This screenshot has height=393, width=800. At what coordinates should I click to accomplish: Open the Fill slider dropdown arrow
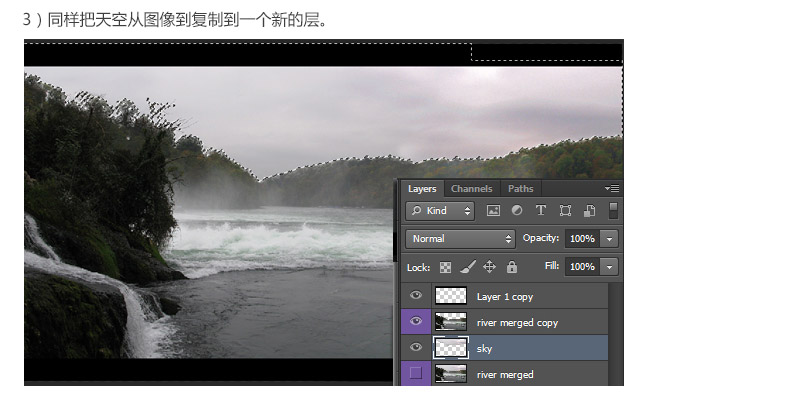click(x=609, y=266)
